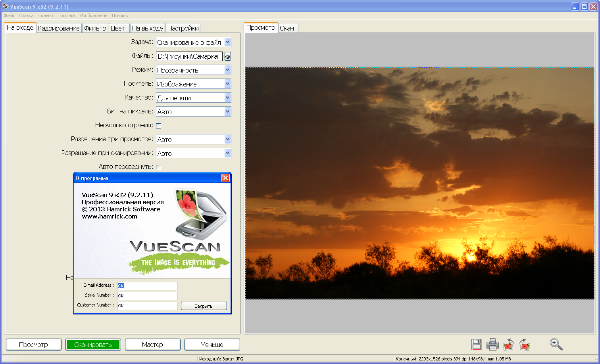The height and width of the screenshot is (364, 600).
Task: Rotate image right (clockwise) icon
Action: pyautogui.click(x=525, y=344)
